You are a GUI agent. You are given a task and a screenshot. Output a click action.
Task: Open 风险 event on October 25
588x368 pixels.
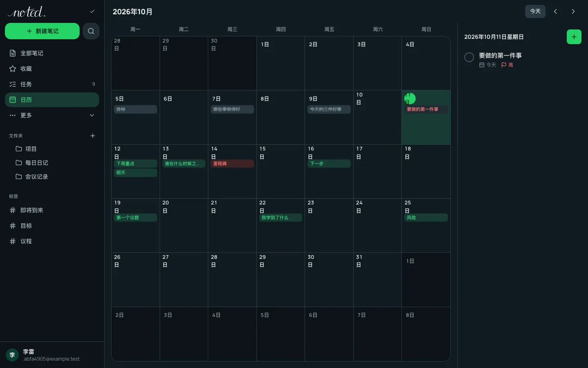coord(426,218)
